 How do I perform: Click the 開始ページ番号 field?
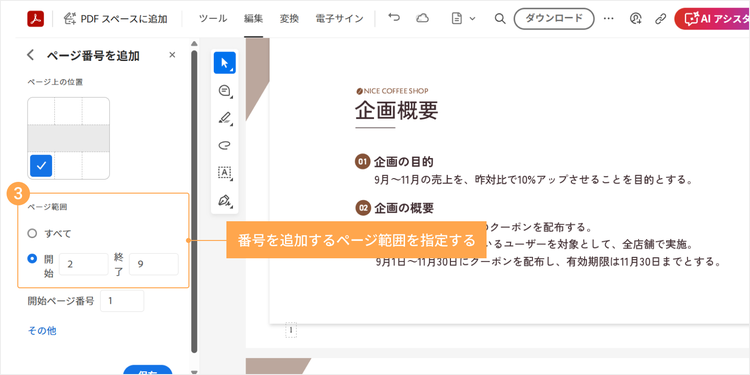(x=122, y=301)
